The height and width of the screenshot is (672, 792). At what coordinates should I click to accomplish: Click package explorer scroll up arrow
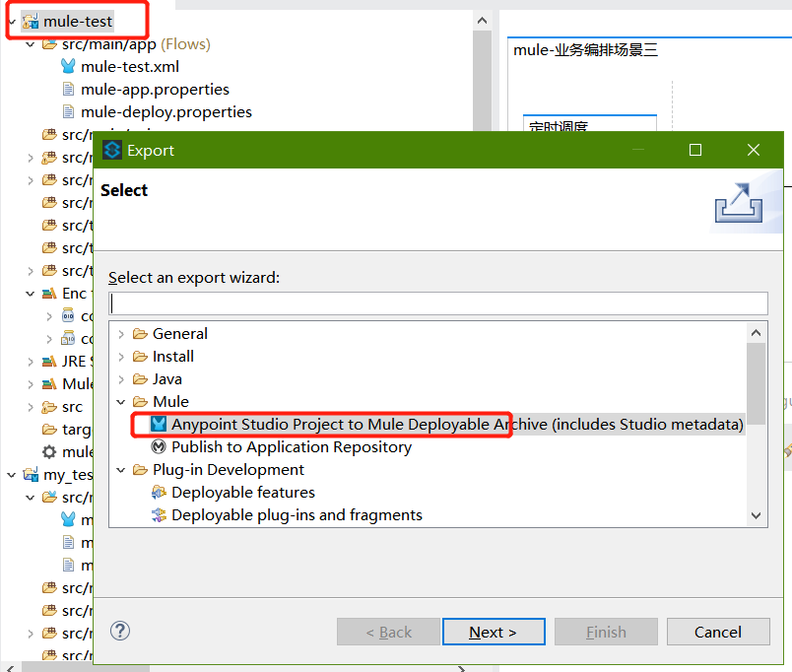[483, 21]
